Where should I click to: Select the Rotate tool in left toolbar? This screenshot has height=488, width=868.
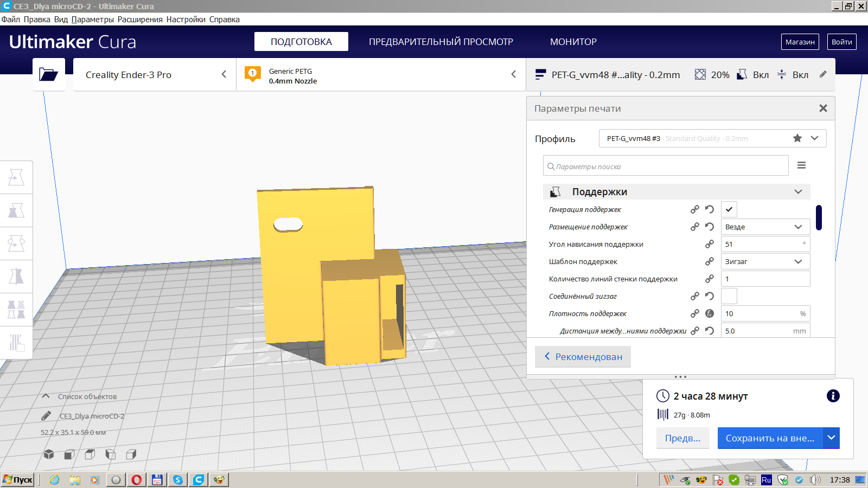click(x=16, y=243)
